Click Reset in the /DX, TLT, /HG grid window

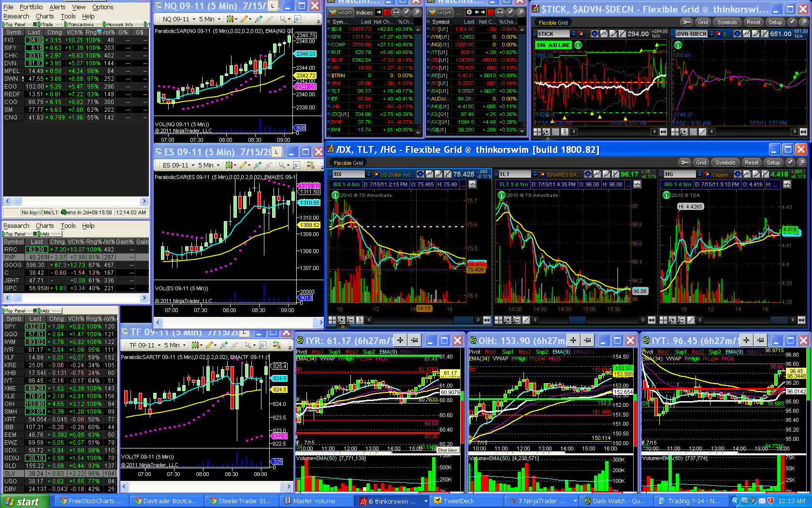(751, 163)
